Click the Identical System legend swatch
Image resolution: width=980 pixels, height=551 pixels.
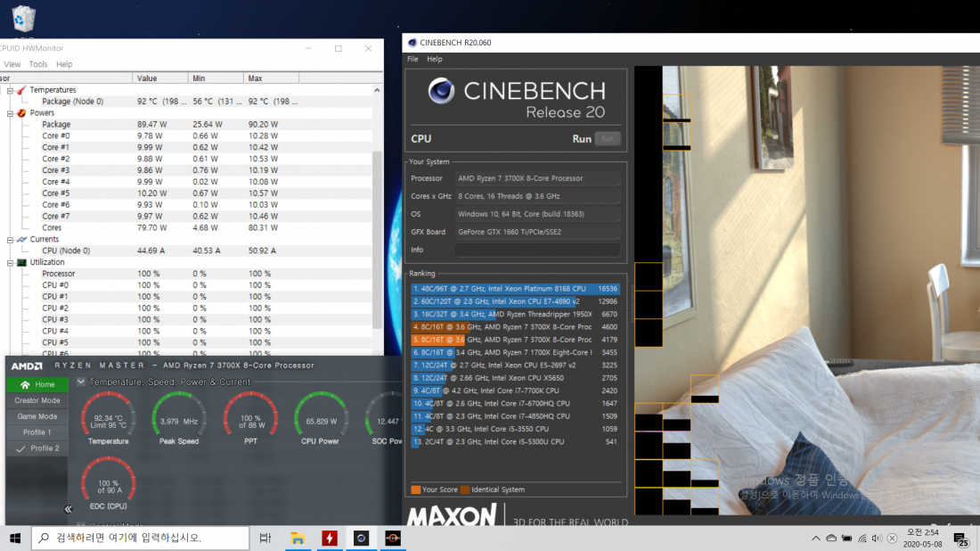[x=464, y=489]
